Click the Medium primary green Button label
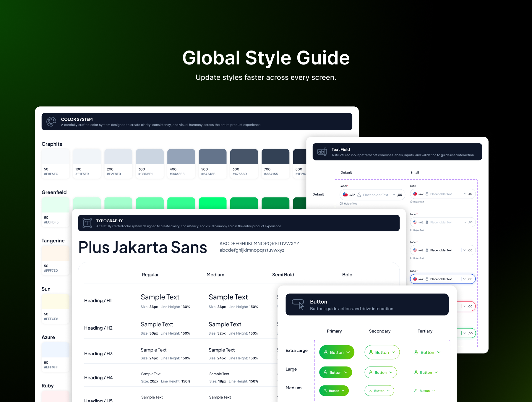The height and width of the screenshot is (402, 532). [x=334, y=391]
